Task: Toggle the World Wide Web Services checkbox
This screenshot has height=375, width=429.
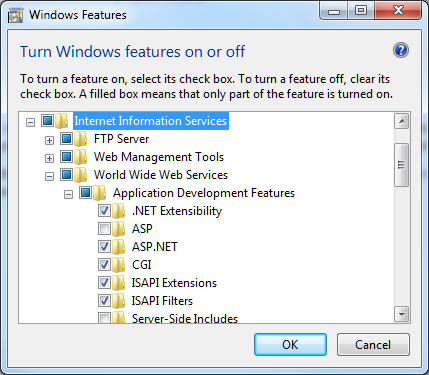Action: (66, 174)
